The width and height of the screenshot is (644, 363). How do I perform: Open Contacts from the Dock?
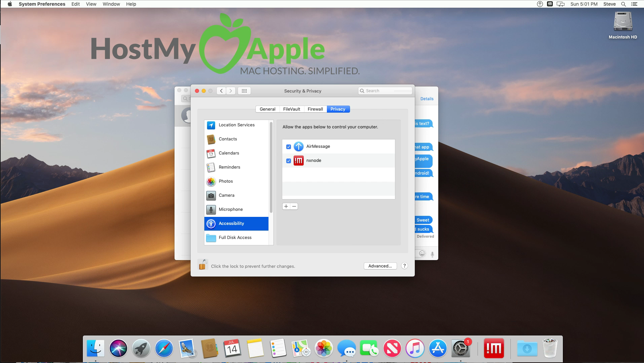coord(210,349)
